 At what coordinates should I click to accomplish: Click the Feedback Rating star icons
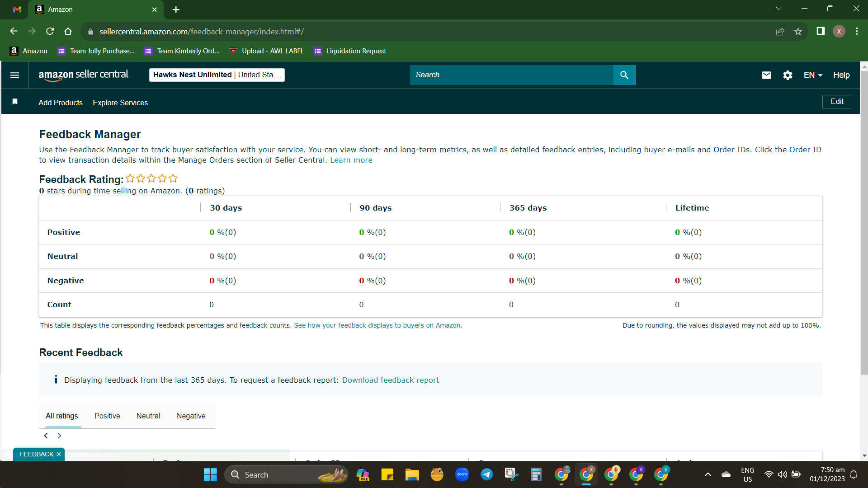[151, 178]
